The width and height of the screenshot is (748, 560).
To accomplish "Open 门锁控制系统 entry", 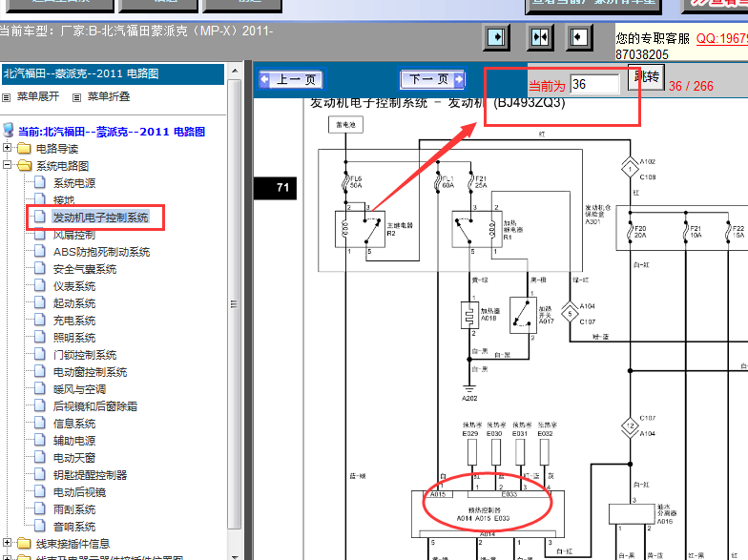I will (x=85, y=355).
